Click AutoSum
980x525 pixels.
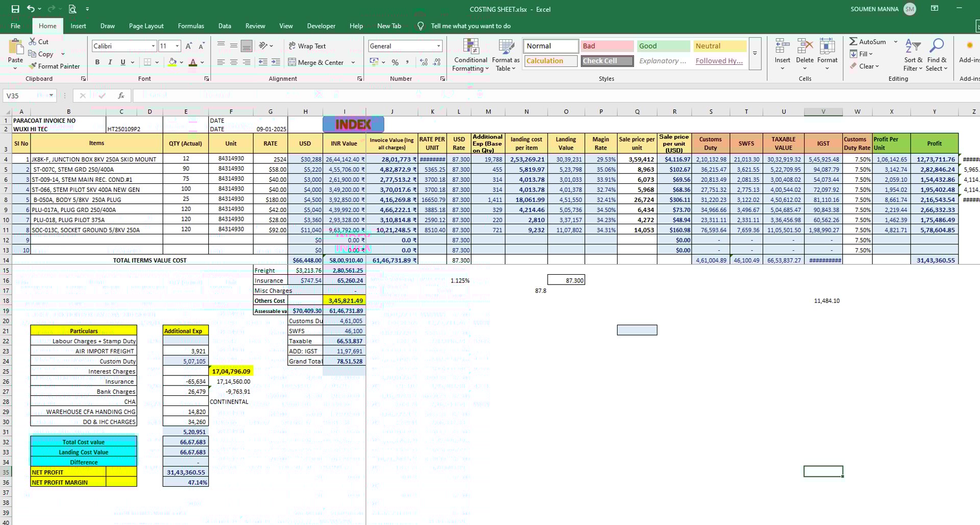pyautogui.click(x=868, y=41)
